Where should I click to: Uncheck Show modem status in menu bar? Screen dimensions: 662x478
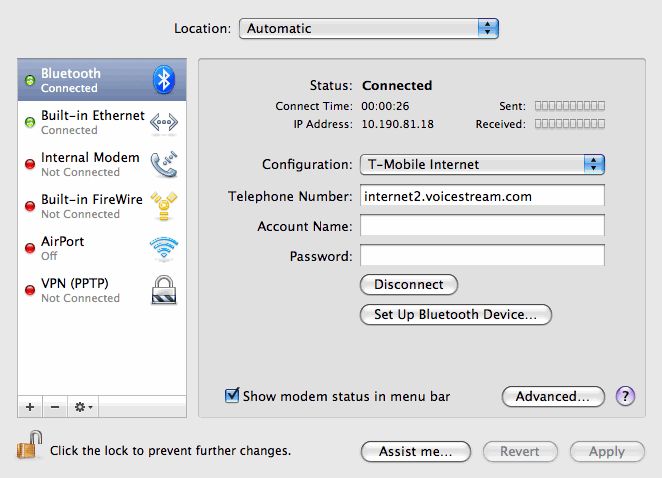pos(232,396)
